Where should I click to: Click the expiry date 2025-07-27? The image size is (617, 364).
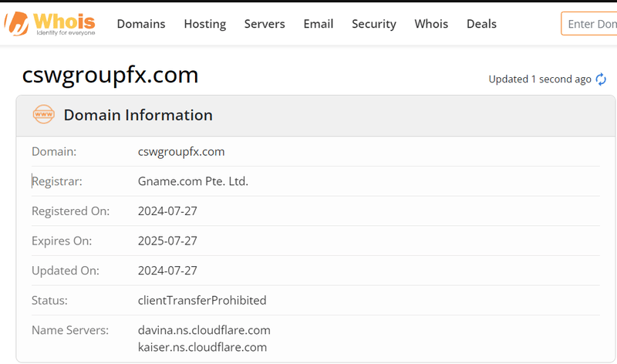pos(167,241)
